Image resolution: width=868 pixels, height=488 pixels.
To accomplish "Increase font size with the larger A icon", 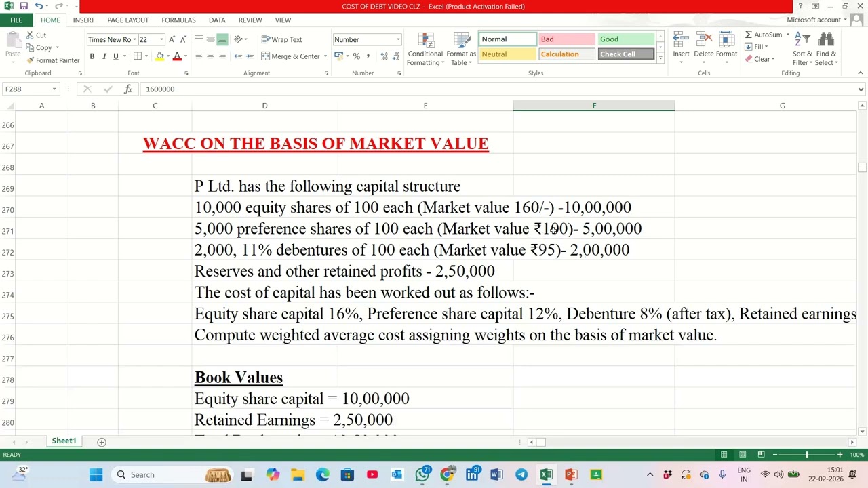I will pyautogui.click(x=172, y=39).
